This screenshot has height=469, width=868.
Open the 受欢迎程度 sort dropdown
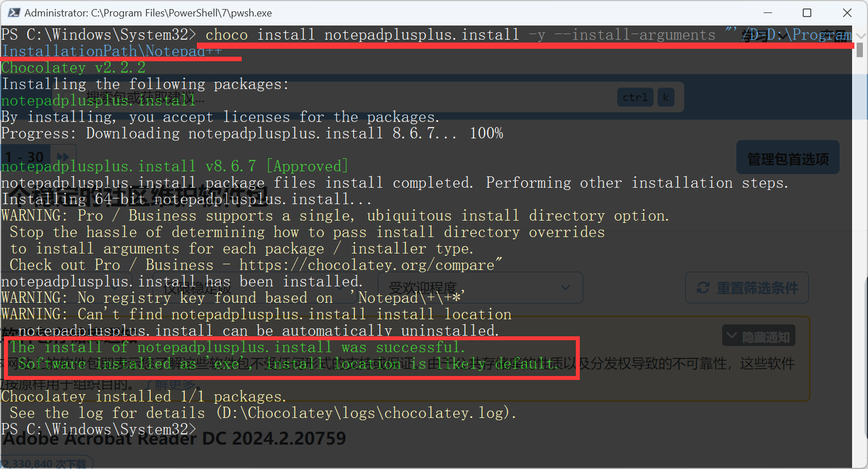pyautogui.click(x=481, y=288)
